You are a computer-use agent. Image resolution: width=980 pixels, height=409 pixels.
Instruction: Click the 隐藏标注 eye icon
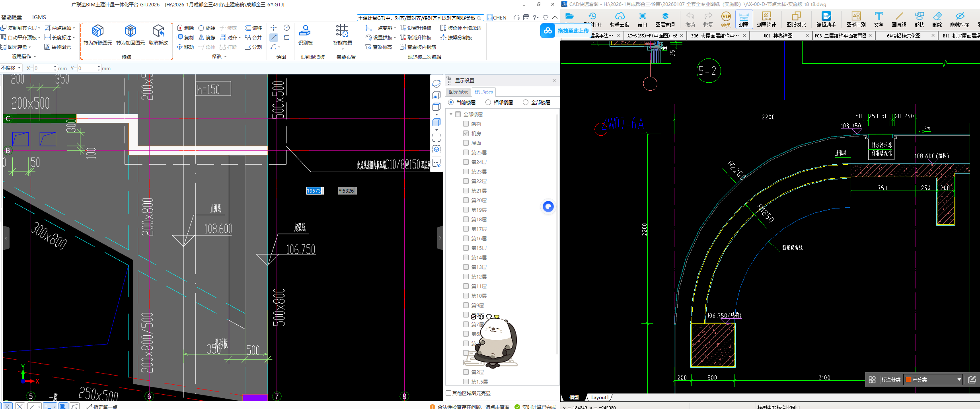click(x=959, y=17)
